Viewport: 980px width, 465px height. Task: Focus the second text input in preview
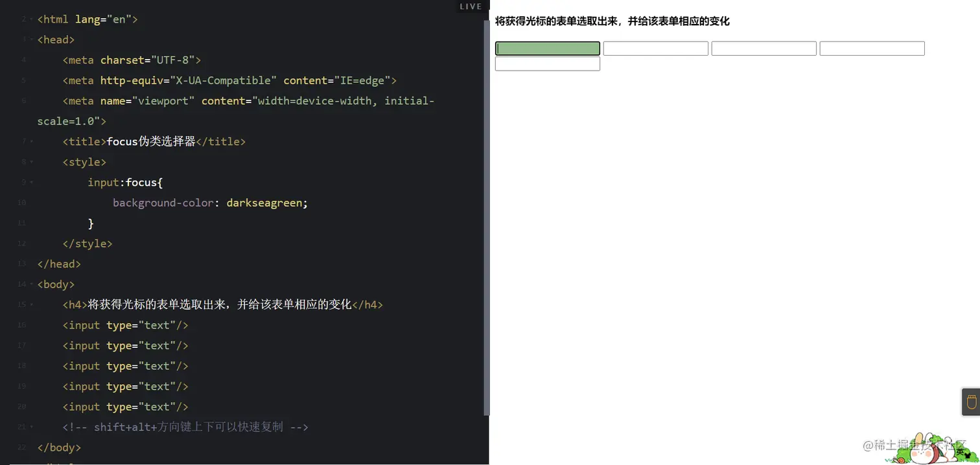pyautogui.click(x=656, y=49)
